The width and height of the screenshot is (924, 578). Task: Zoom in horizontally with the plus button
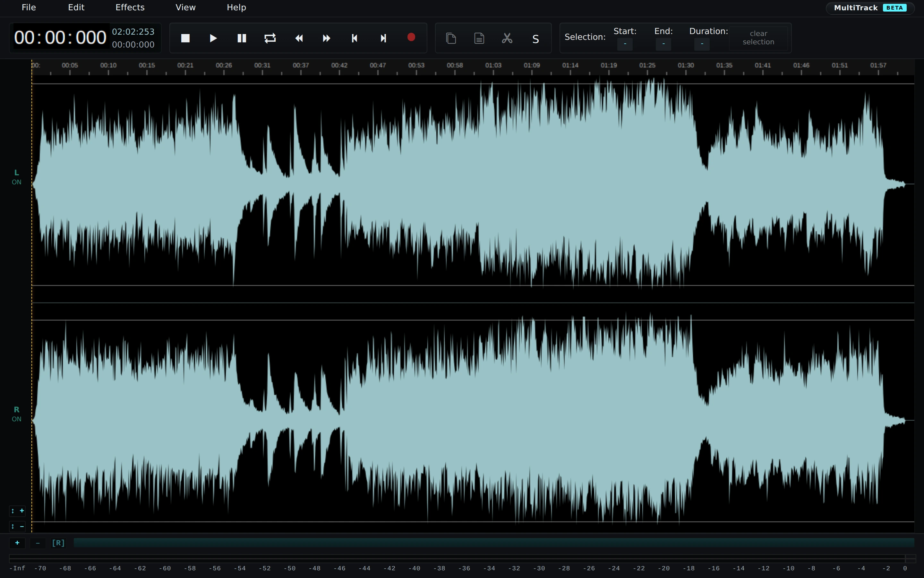(17, 543)
